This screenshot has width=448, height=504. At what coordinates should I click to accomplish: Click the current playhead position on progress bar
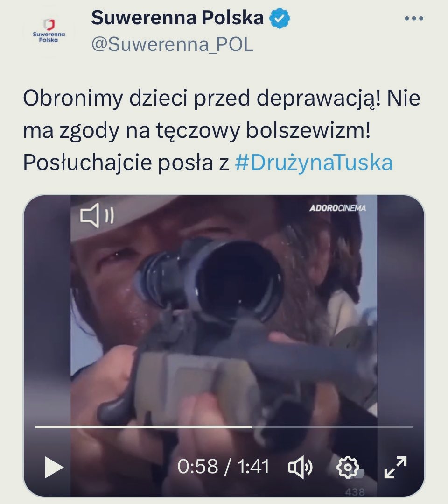click(252, 427)
